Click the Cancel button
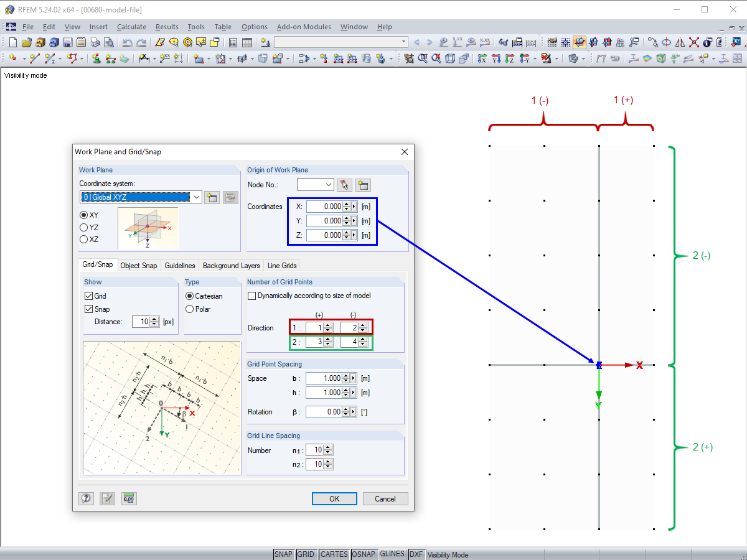Viewport: 747px width, 560px height. (x=385, y=498)
